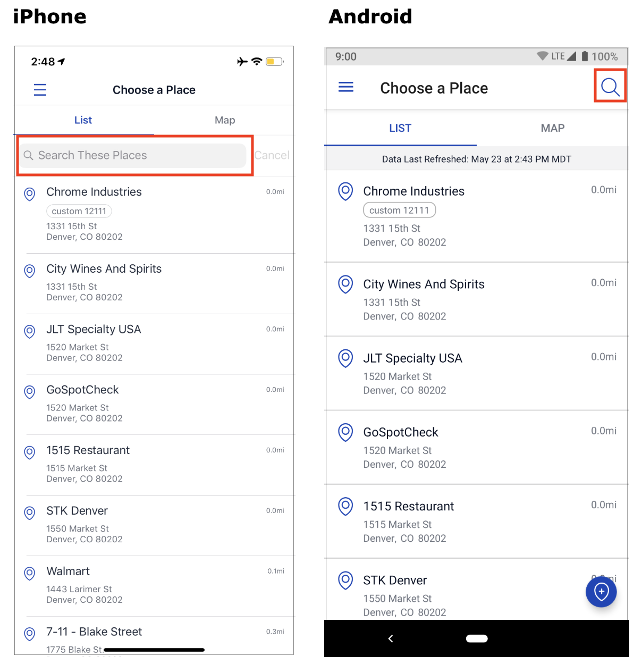642x672 pixels.
Task: Click the Search These Places field
Action: (x=133, y=155)
